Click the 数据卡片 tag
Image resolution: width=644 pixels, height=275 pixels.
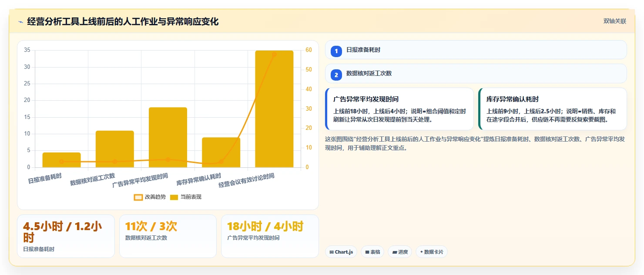click(432, 252)
